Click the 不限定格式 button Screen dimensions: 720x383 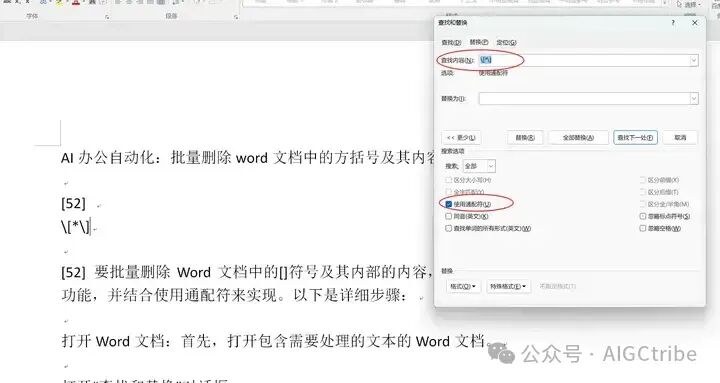(x=557, y=286)
